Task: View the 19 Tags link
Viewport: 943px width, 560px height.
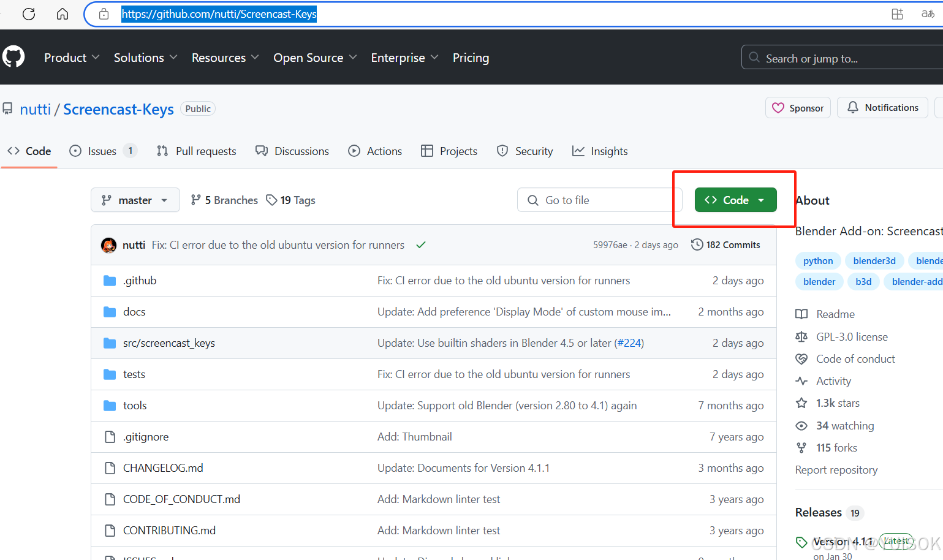Action: (290, 200)
